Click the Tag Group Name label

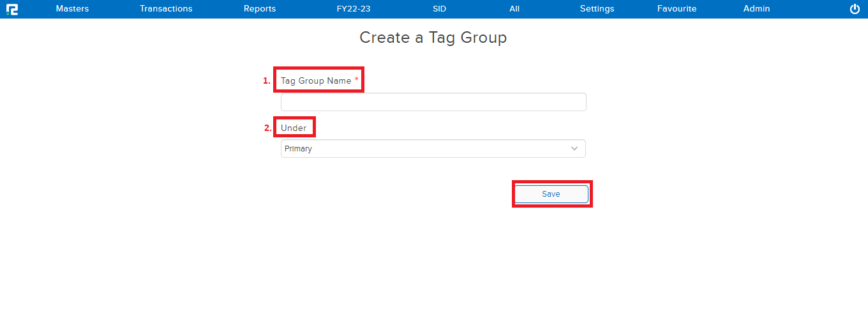click(316, 81)
